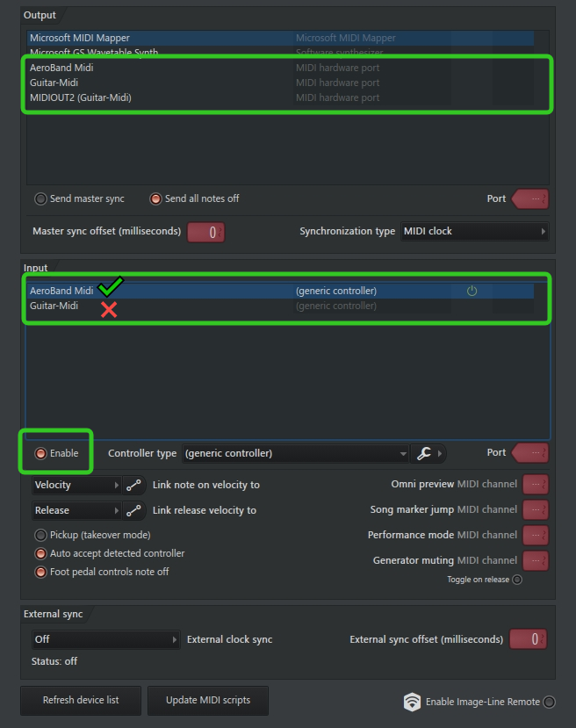The image size is (576, 728).
Task: Click Master sync offset milliseconds value
Action: (206, 232)
